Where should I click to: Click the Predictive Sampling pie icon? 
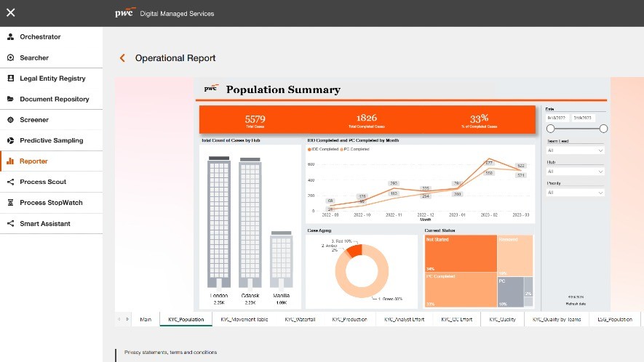[11, 140]
